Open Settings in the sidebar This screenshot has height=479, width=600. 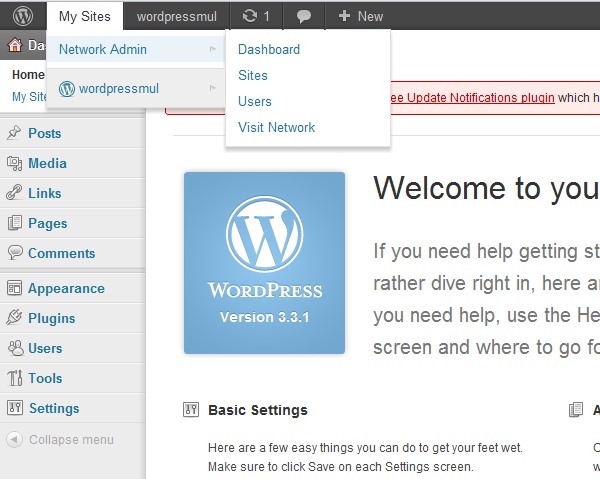pos(54,408)
